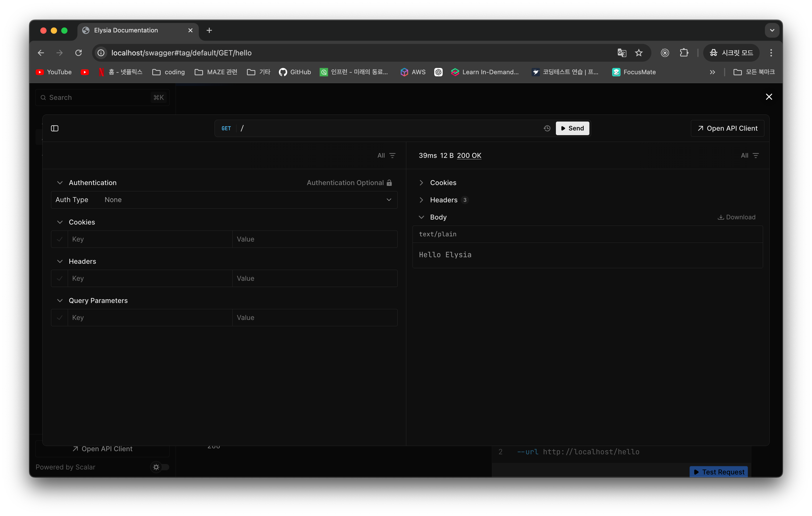Click the response filter icon beside All
This screenshot has height=516, width=812.
coord(756,155)
